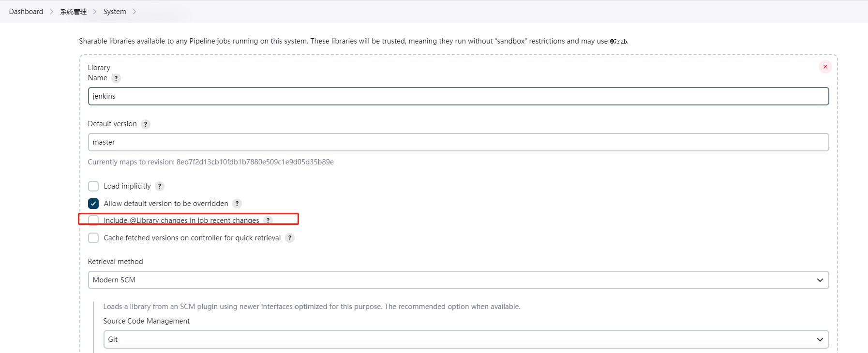Open help for Cache fetched versions
This screenshot has width=868, height=353.
click(x=290, y=238)
